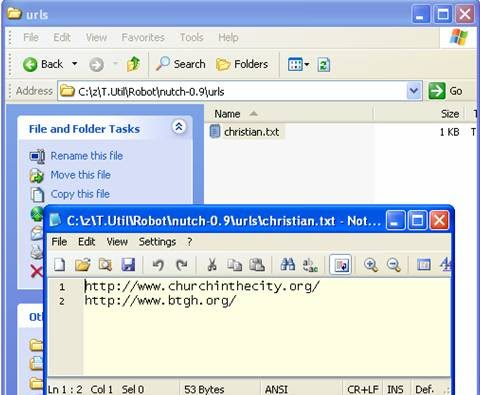Click the Rename this file link

[x=87, y=156]
